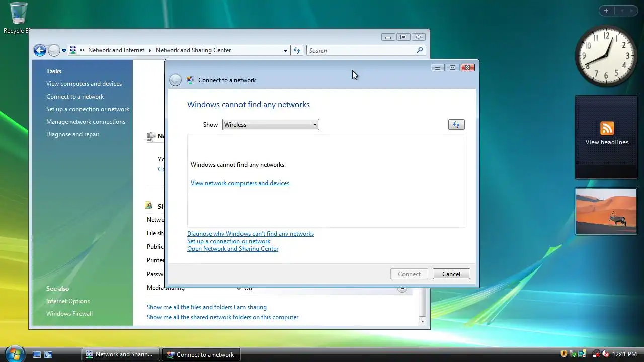Switch to Connect to a network taskbar button

201,354
